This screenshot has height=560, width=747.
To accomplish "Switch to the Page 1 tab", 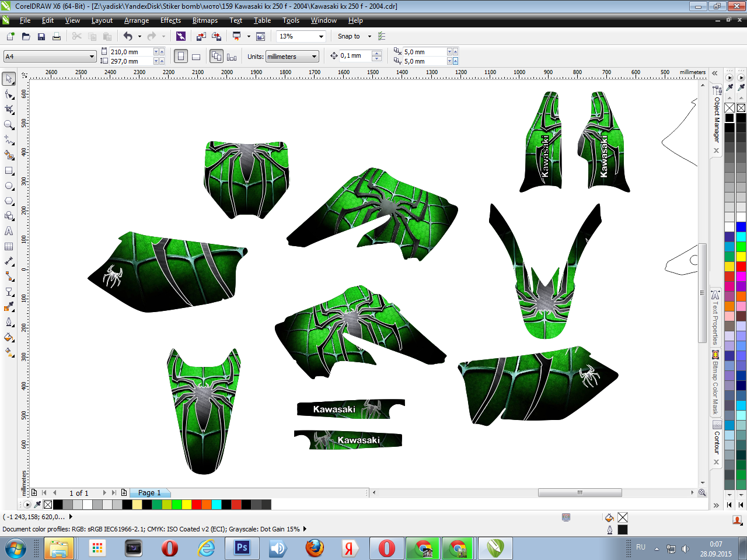I will [x=149, y=493].
